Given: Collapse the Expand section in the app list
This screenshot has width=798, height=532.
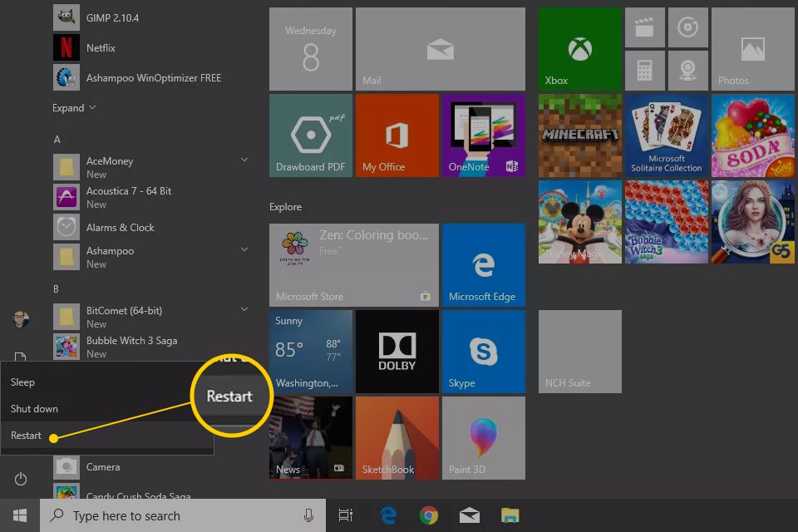Looking at the screenshot, I should 74,107.
